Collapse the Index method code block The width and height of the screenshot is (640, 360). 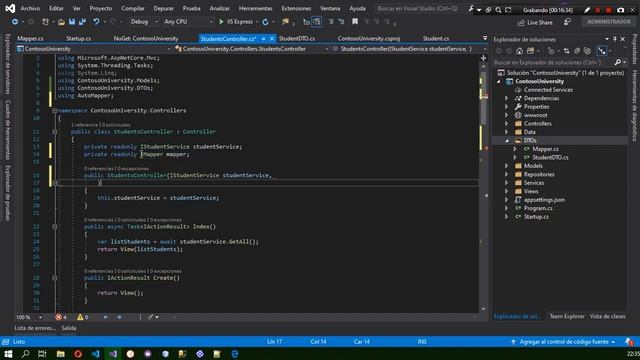[x=55, y=227]
